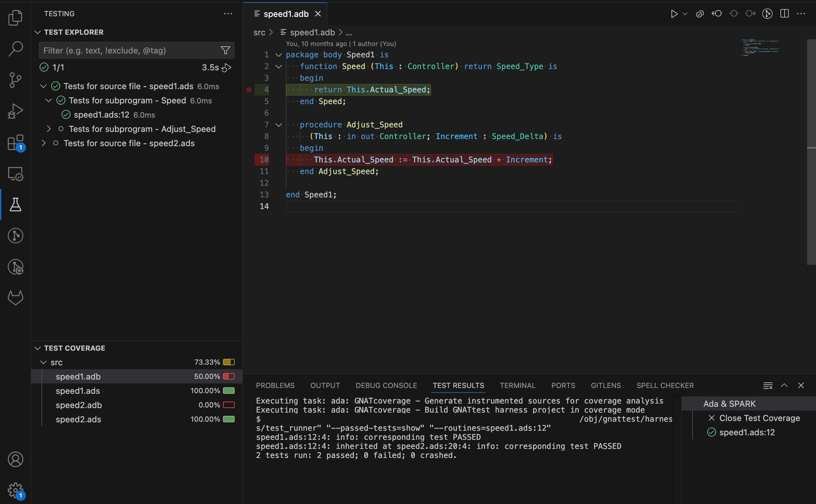Open the Source Control view

click(x=15, y=80)
